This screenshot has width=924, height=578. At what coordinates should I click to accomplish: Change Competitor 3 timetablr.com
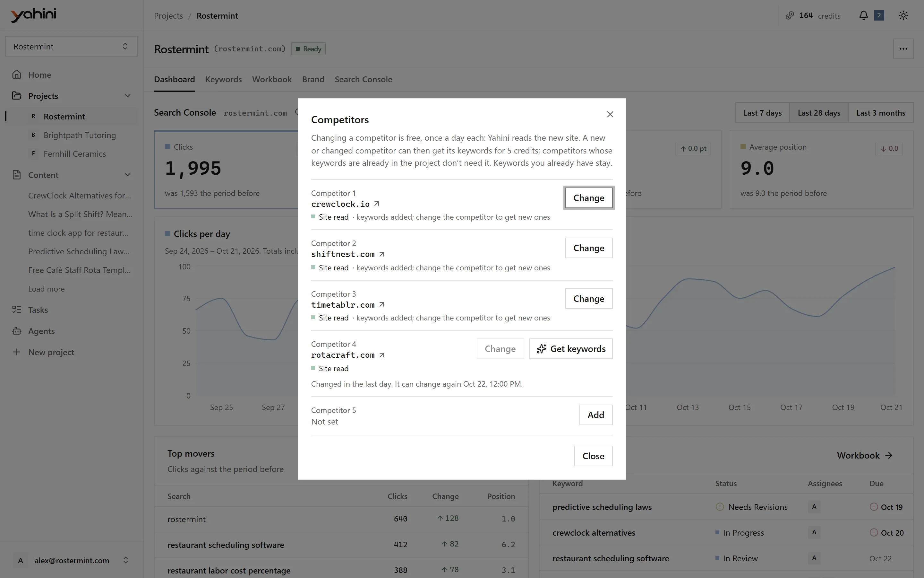[589, 299]
